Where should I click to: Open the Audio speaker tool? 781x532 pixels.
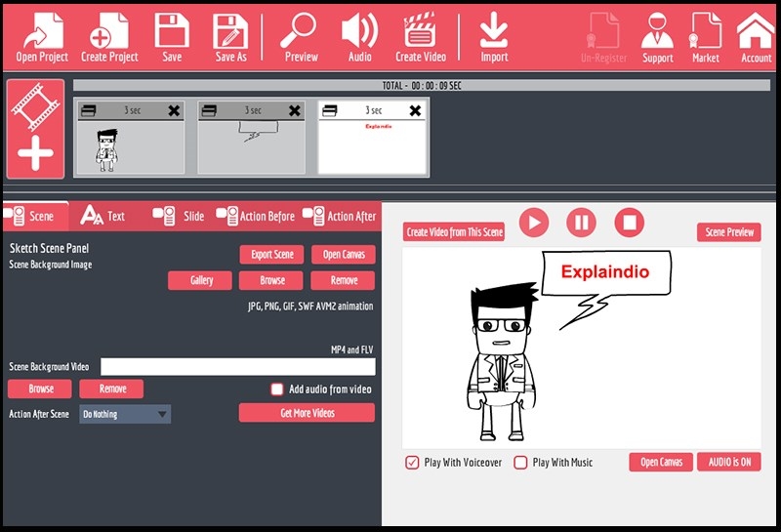pos(359,38)
